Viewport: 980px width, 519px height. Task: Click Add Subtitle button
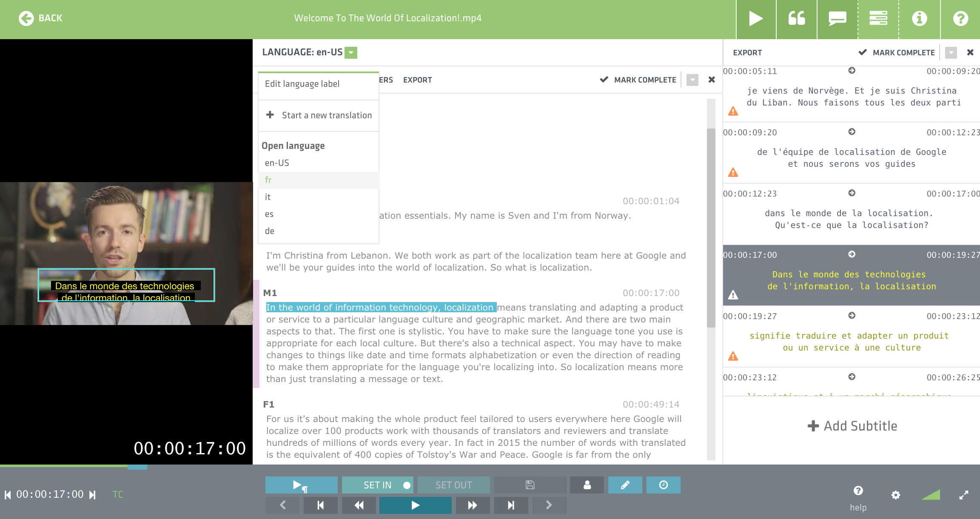pos(852,426)
